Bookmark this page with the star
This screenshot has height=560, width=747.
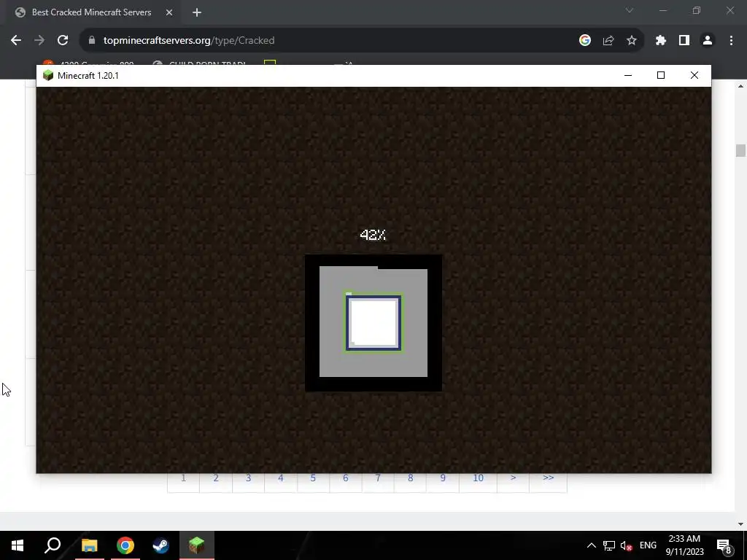pyautogui.click(x=632, y=41)
